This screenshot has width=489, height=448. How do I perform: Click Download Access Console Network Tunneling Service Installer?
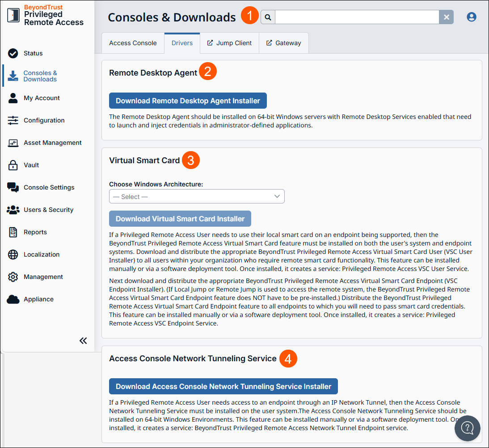(x=223, y=386)
